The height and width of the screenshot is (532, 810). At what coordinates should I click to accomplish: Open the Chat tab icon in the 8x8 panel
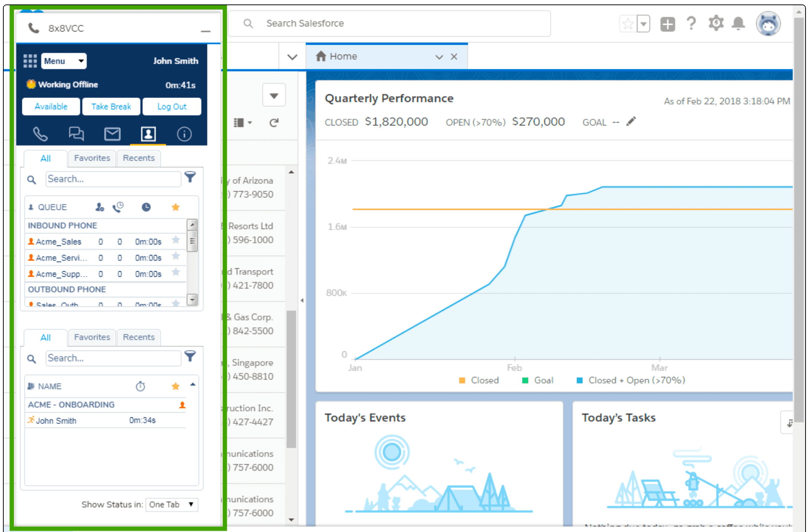click(76, 134)
